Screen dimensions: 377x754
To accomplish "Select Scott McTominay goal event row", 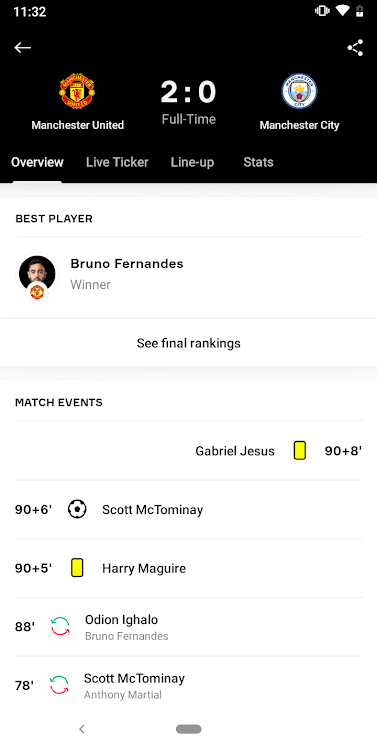I will [x=188, y=509].
